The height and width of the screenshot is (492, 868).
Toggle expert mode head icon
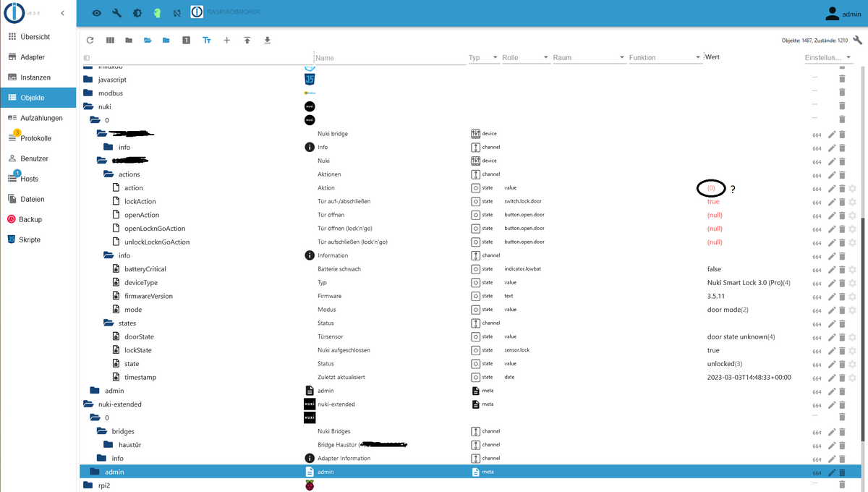click(x=157, y=13)
